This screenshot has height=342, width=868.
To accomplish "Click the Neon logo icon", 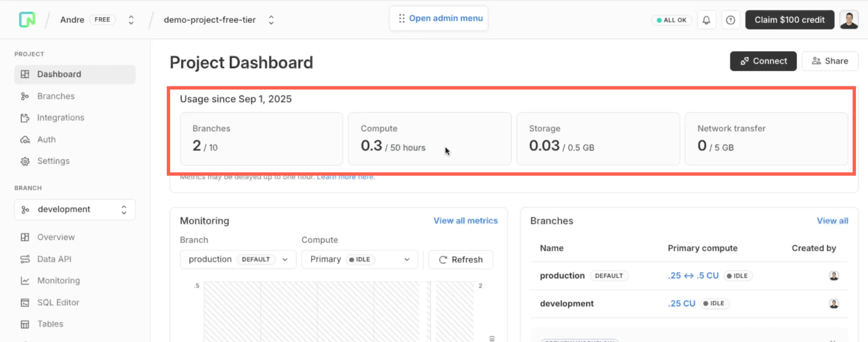I will coord(27,19).
